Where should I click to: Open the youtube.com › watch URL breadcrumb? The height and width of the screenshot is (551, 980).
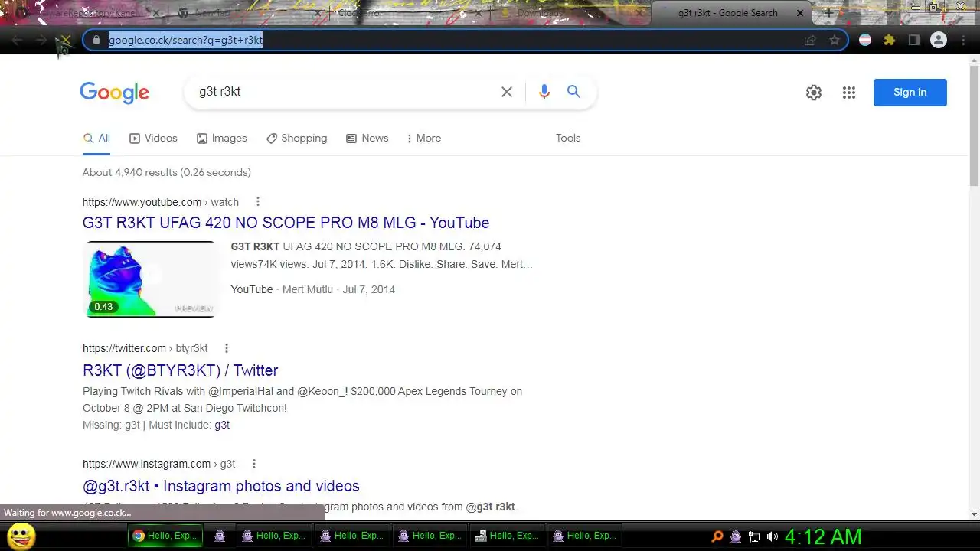[161, 202]
